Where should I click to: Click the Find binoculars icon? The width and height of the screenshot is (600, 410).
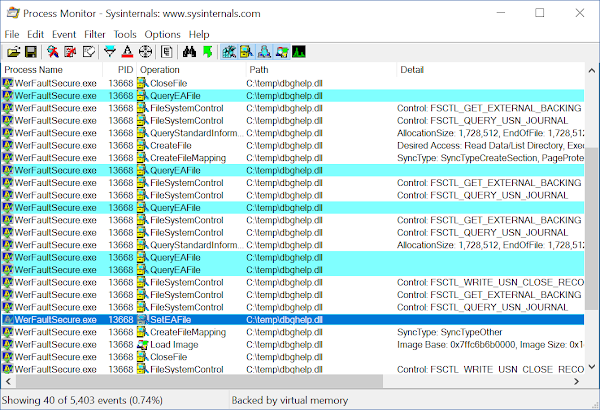pos(189,51)
